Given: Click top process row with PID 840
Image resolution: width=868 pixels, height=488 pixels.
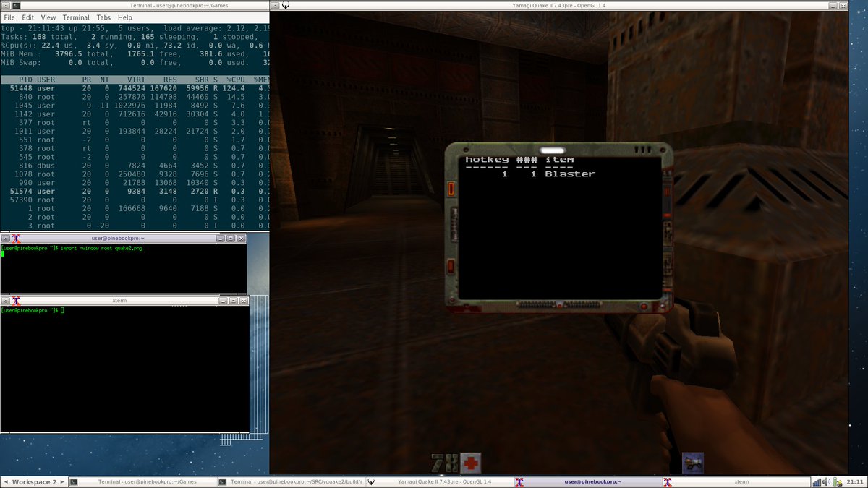Looking at the screenshot, I should point(135,97).
